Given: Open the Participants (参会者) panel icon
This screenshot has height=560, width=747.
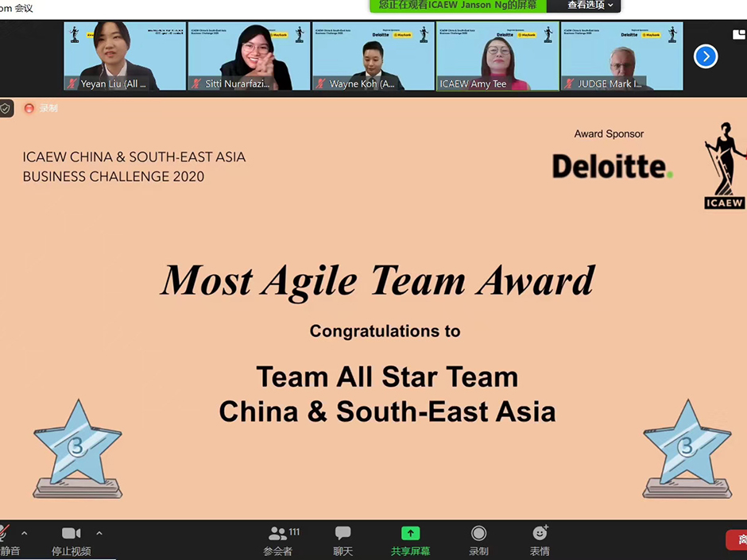Looking at the screenshot, I should pos(278,533).
